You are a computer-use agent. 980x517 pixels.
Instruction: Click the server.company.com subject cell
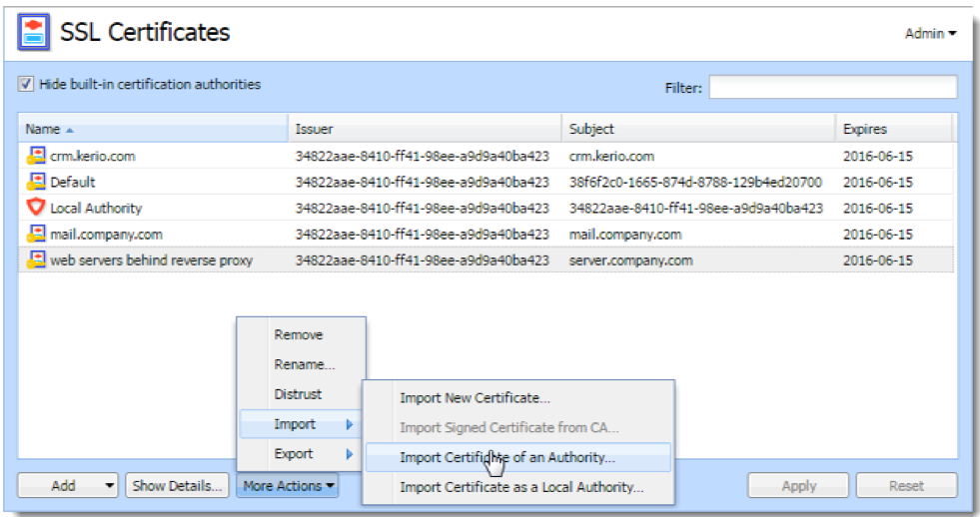tap(630, 260)
